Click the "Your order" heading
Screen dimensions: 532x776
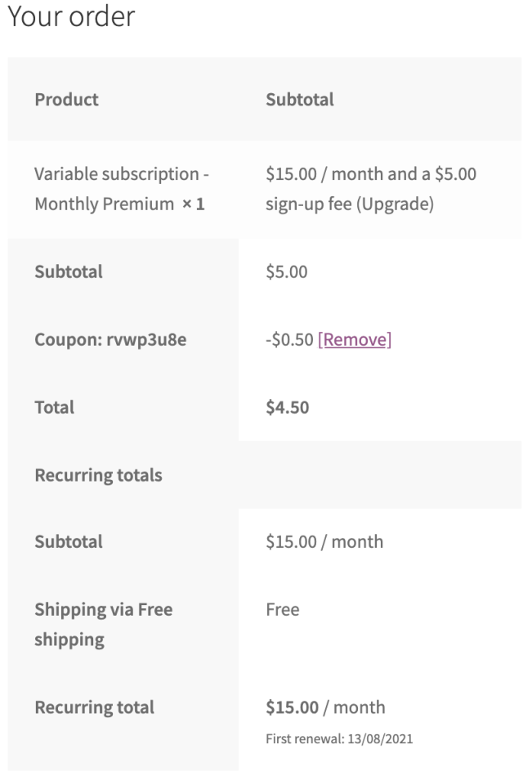(x=70, y=16)
